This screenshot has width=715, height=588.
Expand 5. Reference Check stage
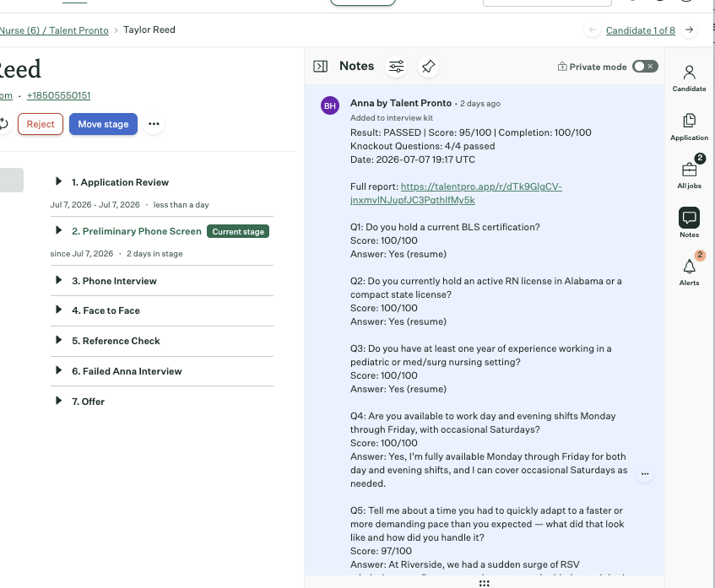58,340
